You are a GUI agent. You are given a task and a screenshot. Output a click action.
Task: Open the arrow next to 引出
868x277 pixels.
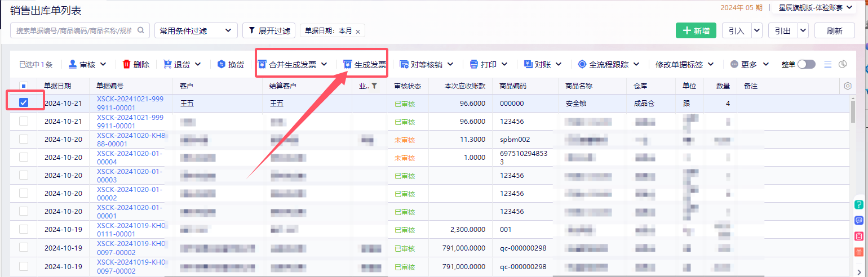pyautogui.click(x=803, y=30)
